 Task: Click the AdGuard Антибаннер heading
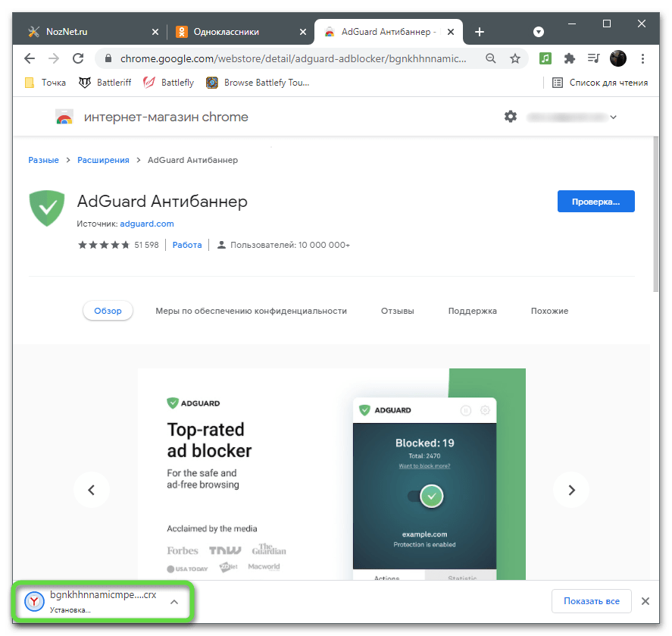[x=162, y=201]
